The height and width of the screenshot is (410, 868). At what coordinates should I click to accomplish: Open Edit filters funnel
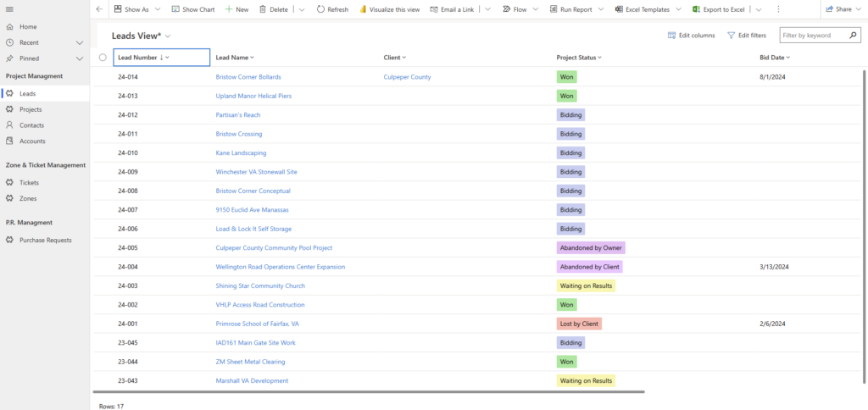(732, 36)
